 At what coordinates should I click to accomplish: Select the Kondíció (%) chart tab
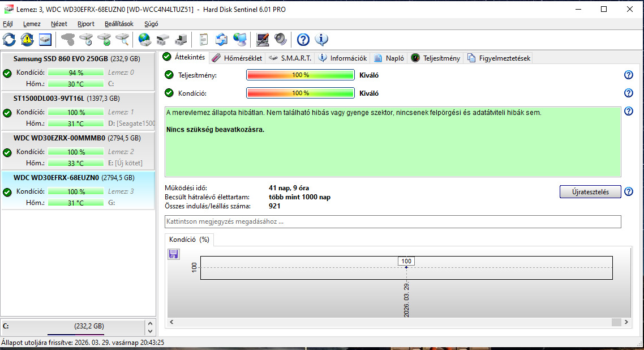190,240
